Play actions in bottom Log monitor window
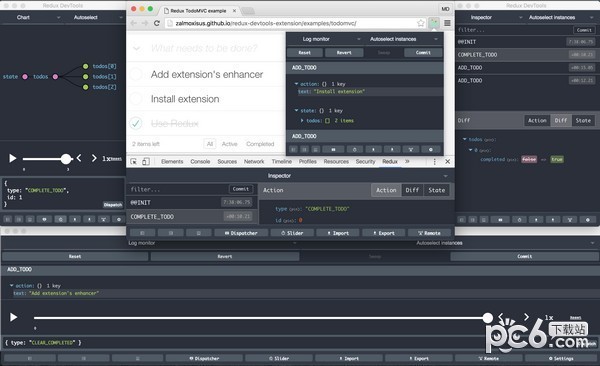Viewport: 600px width, 366px height. pos(13,317)
